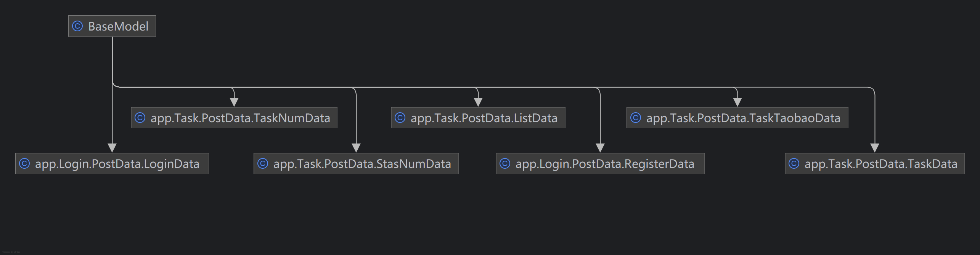Screen dimensions: 980x255
Task: Click the arrowhead pointing into the RegisterData node
Action: tap(600, 148)
